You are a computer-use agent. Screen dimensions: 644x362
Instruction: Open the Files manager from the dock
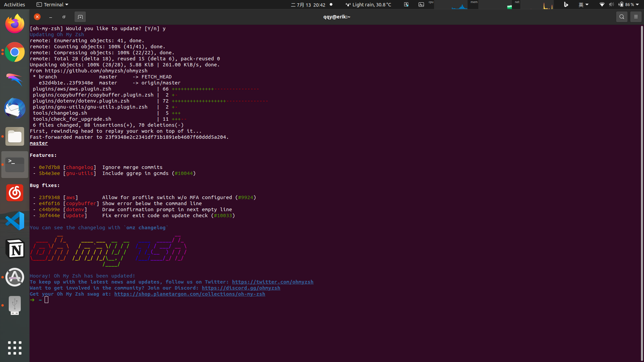15,136
